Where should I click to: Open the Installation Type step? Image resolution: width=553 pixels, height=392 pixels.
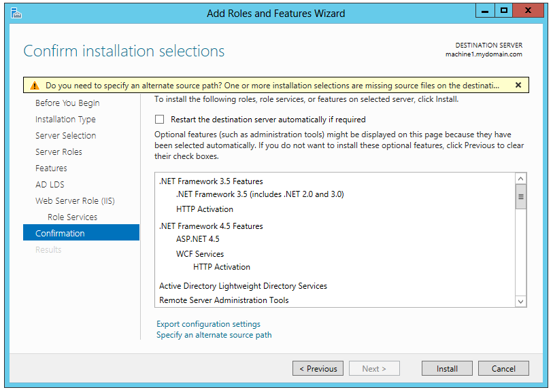pyautogui.click(x=65, y=120)
